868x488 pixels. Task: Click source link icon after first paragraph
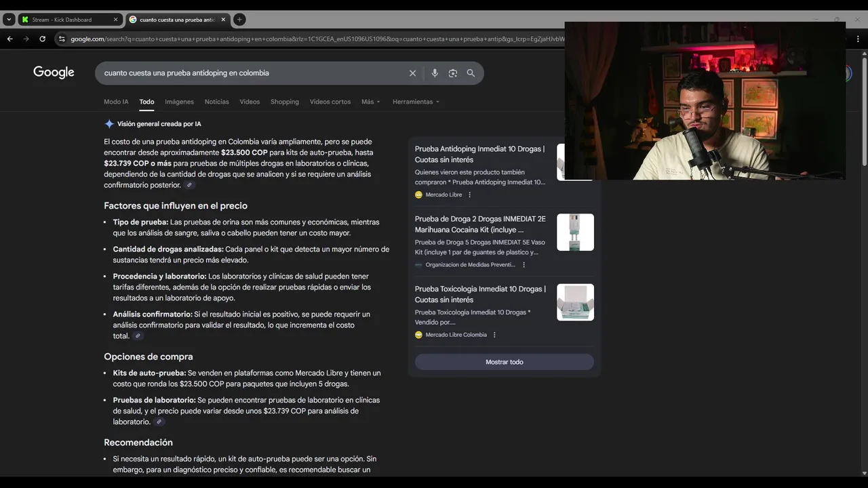(189, 185)
